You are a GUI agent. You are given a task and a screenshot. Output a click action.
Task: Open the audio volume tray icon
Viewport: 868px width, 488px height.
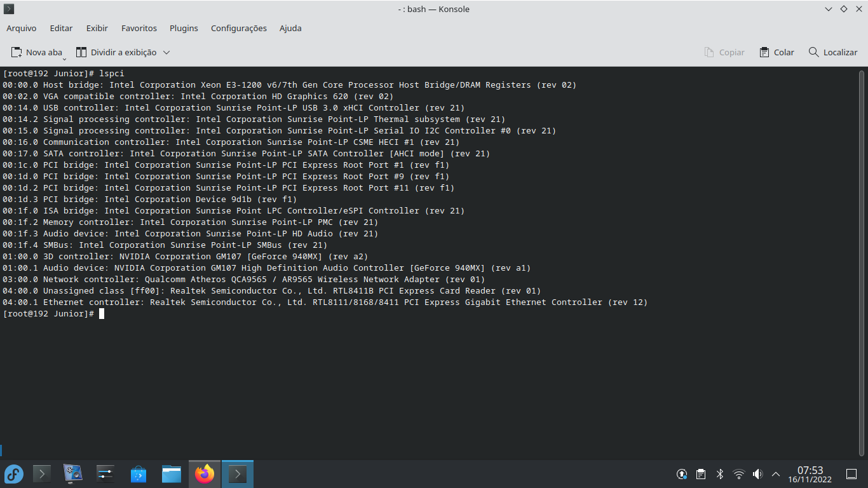[x=757, y=474]
